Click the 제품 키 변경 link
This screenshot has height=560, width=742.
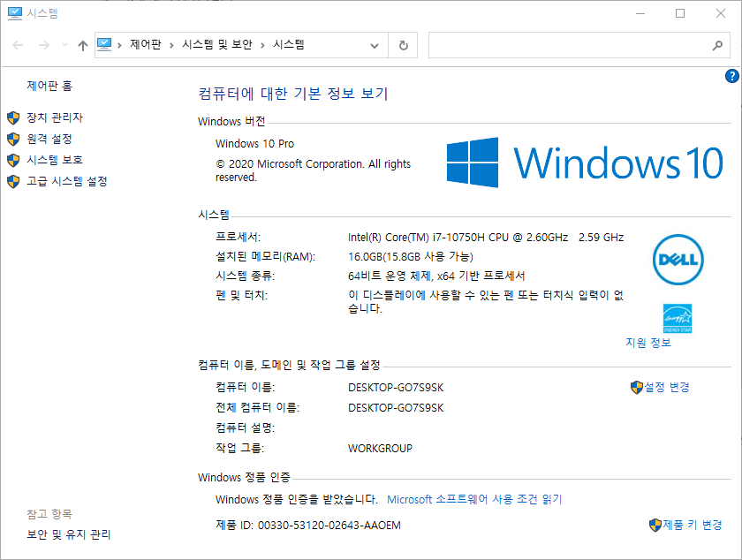pyautogui.click(x=692, y=525)
